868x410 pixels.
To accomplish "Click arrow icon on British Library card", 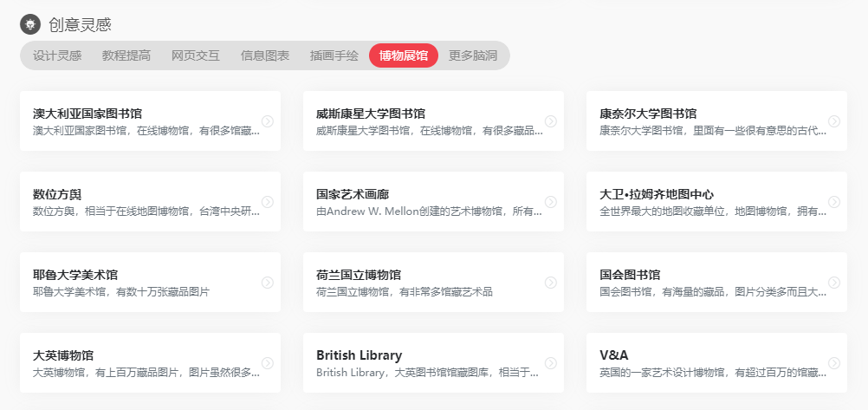I will click(551, 363).
